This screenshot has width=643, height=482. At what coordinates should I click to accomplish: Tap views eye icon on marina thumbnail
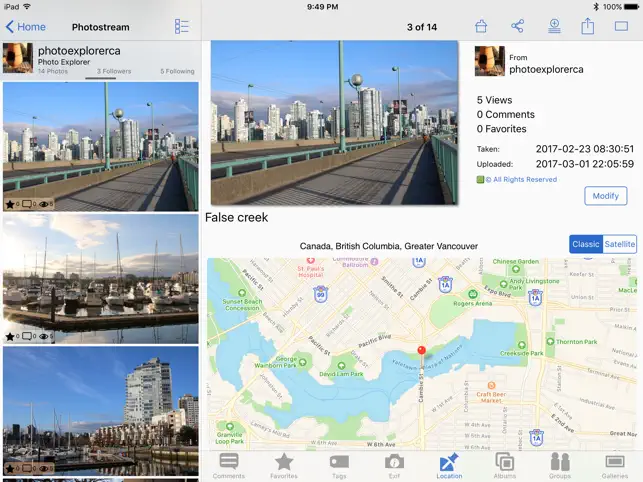click(43, 336)
